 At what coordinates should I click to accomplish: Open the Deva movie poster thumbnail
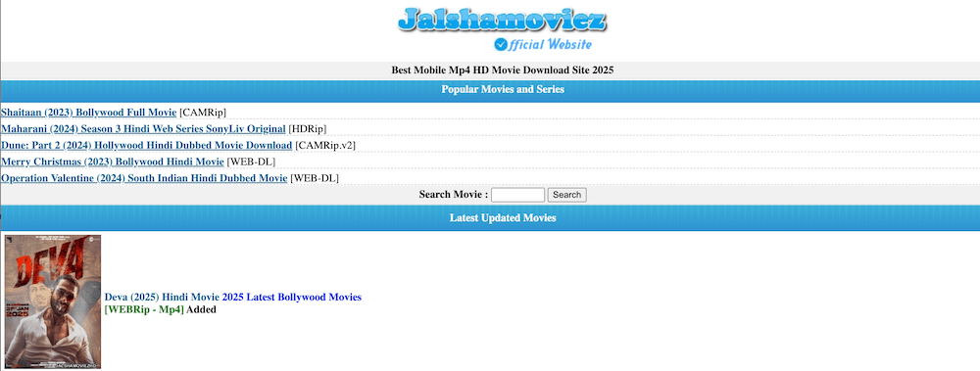pos(53,301)
